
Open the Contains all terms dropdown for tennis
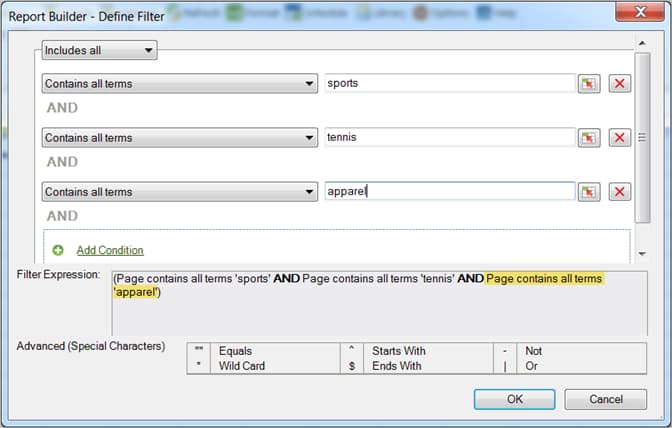click(x=180, y=138)
